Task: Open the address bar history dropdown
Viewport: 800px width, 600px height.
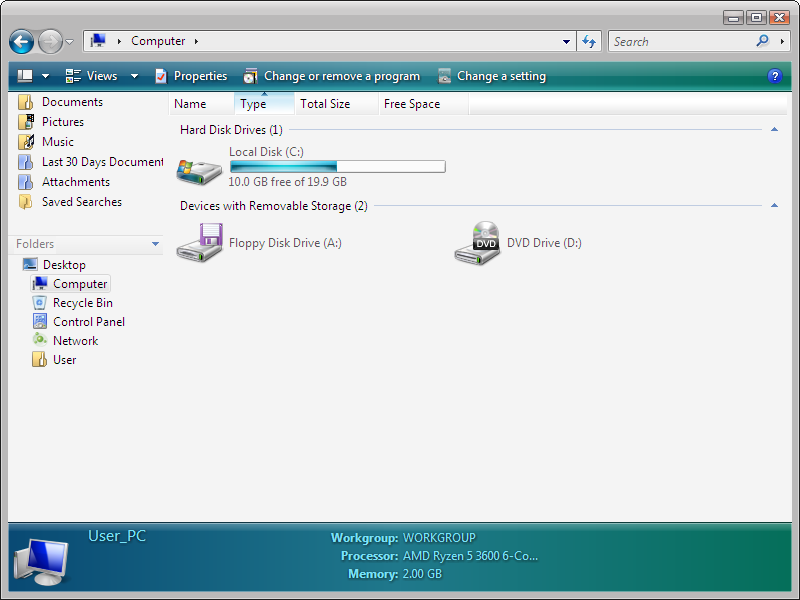Action: [566, 41]
